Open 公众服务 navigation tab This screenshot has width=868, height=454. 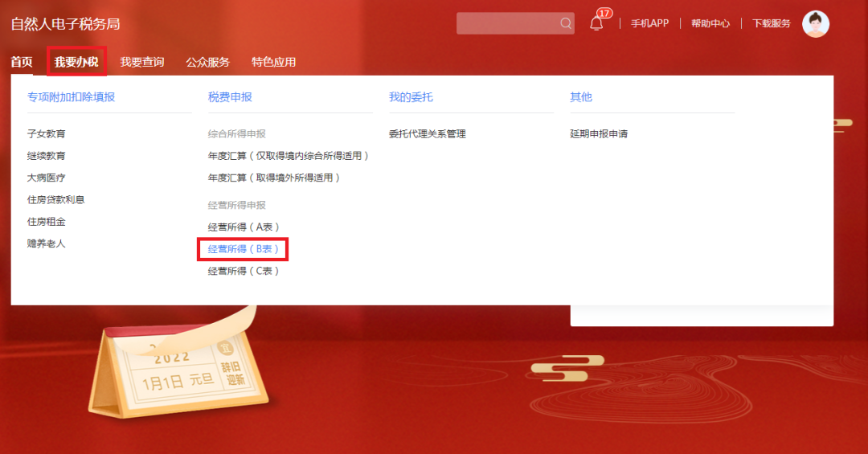[x=207, y=62]
